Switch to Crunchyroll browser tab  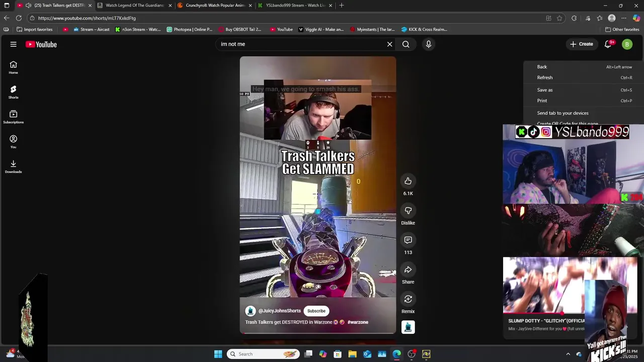click(214, 6)
